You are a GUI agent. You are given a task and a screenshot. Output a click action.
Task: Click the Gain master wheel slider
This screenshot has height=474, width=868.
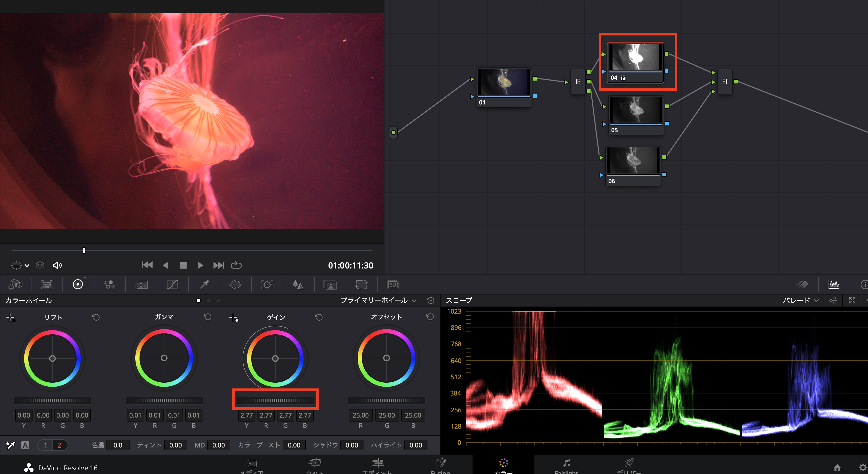coord(275,400)
